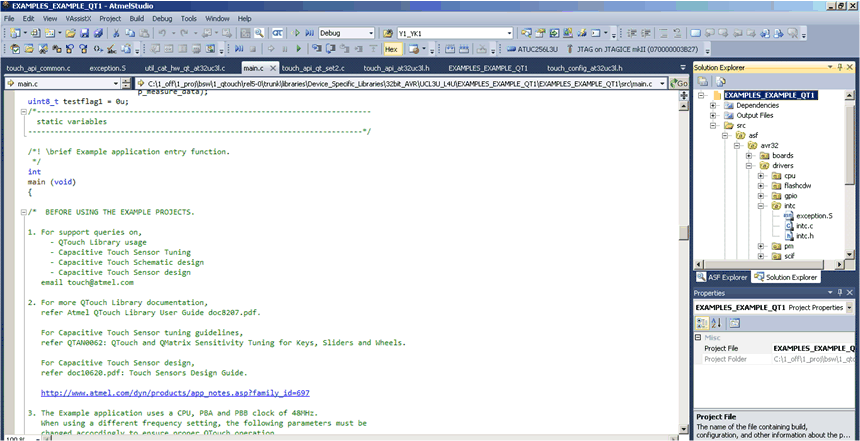860x441 pixels.
Task: Click the Find in Files magnifier icon
Action: click(x=258, y=33)
